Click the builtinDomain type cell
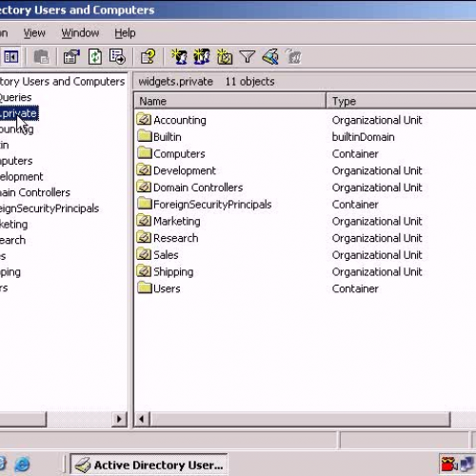This screenshot has height=476, width=476. tap(364, 137)
